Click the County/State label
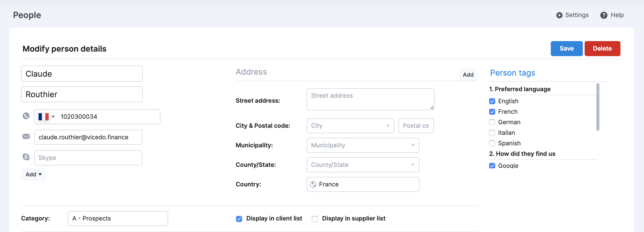The width and height of the screenshot is (644, 232). (x=256, y=165)
